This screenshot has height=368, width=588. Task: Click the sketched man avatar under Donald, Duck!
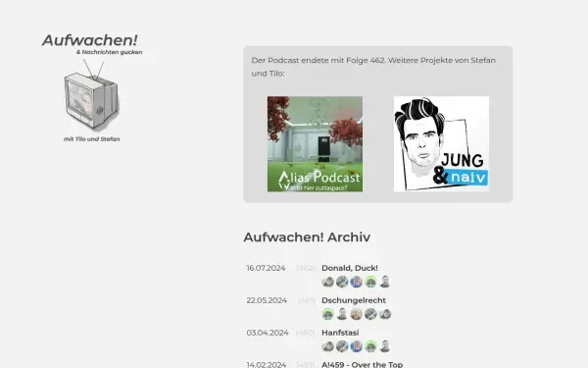tap(385, 282)
